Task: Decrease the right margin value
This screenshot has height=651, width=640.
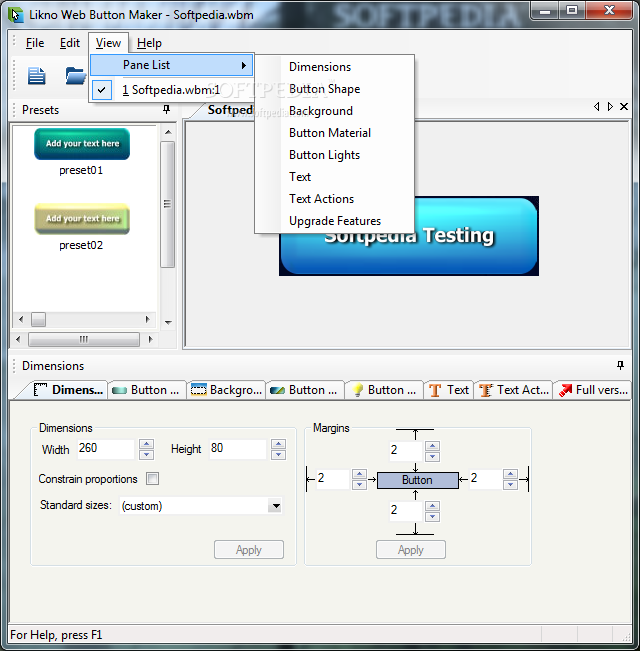Action: (x=511, y=485)
